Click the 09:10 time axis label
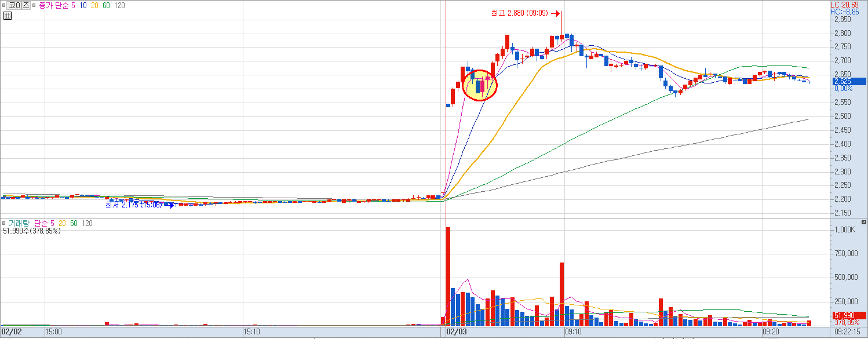This screenshot has height=339, width=868. 573,332
